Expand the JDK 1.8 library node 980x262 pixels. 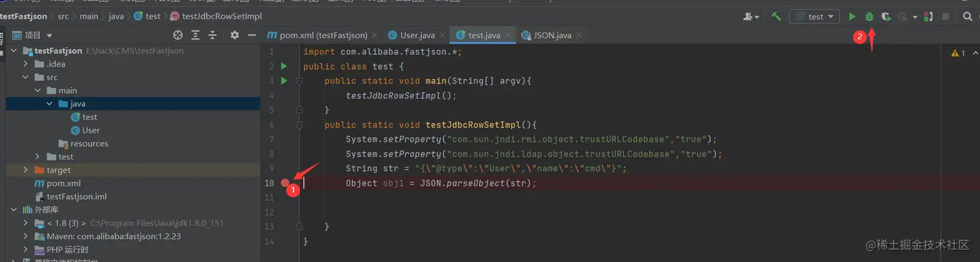point(26,223)
